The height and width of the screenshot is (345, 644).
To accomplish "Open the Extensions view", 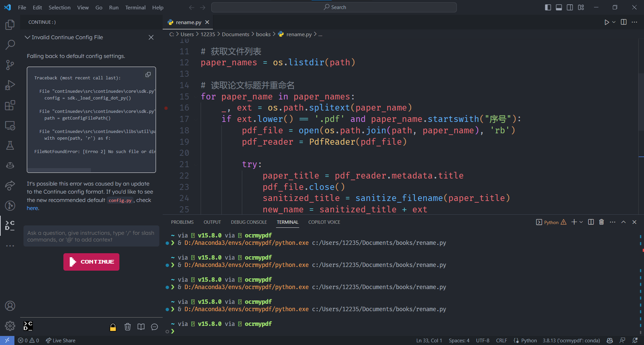I will (10, 105).
